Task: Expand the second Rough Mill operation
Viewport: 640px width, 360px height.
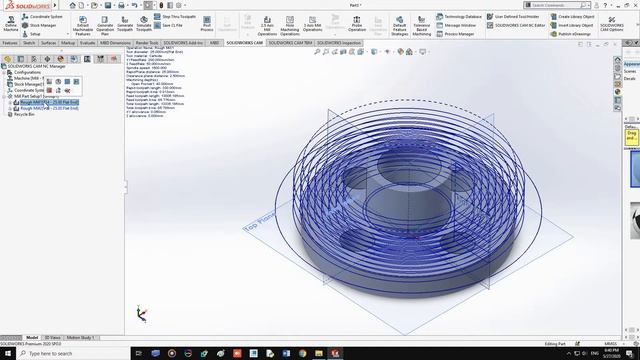Action: [10, 109]
